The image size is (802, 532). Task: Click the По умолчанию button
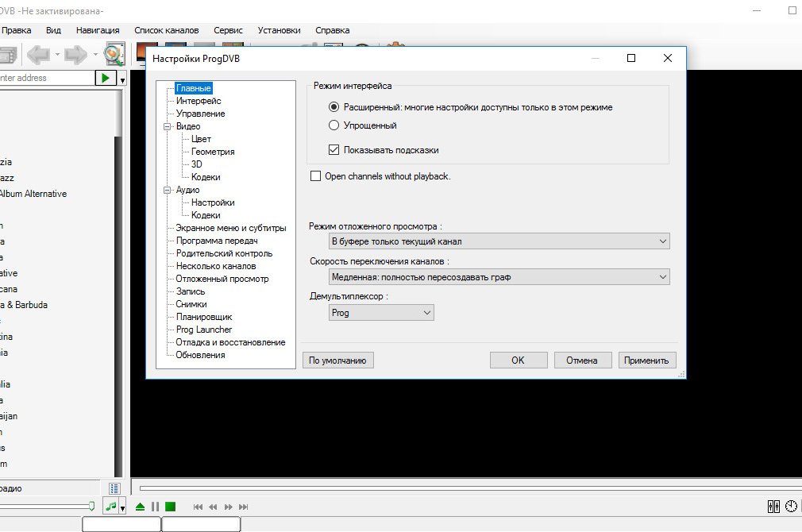point(337,360)
